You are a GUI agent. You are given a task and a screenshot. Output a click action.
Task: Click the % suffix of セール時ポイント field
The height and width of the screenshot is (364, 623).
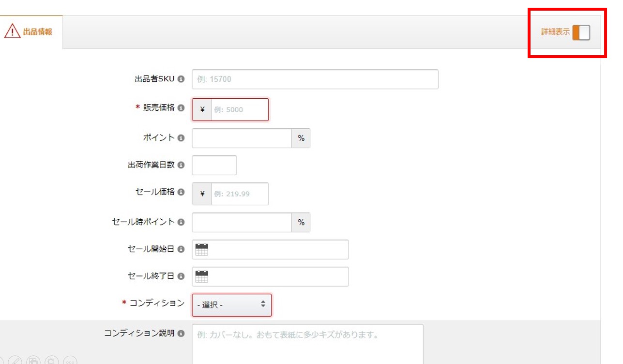301,223
